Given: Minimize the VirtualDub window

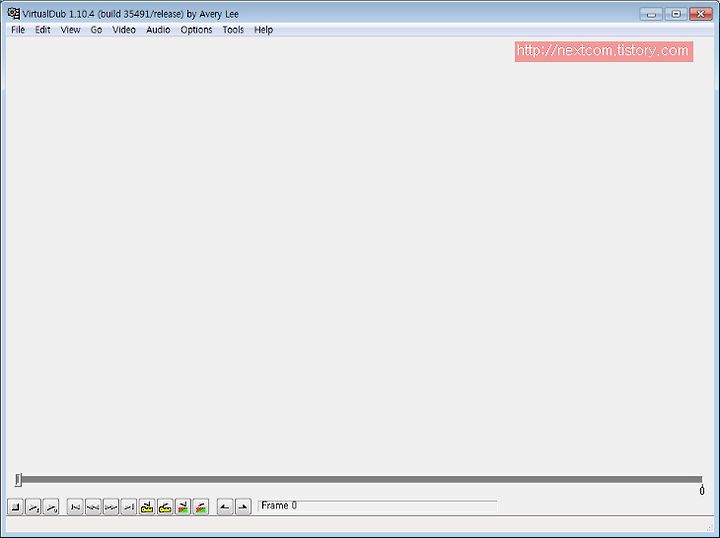Looking at the screenshot, I should coord(651,14).
